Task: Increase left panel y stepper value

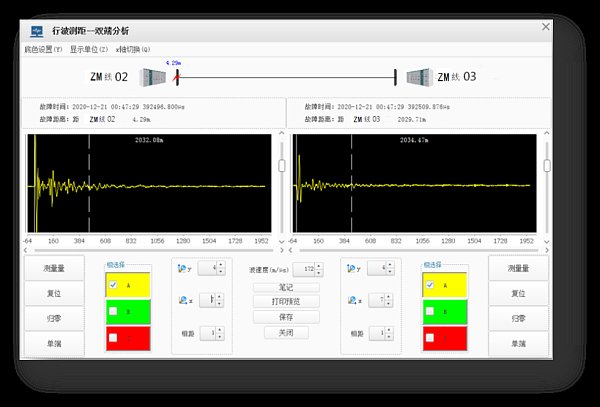Action: (220, 264)
